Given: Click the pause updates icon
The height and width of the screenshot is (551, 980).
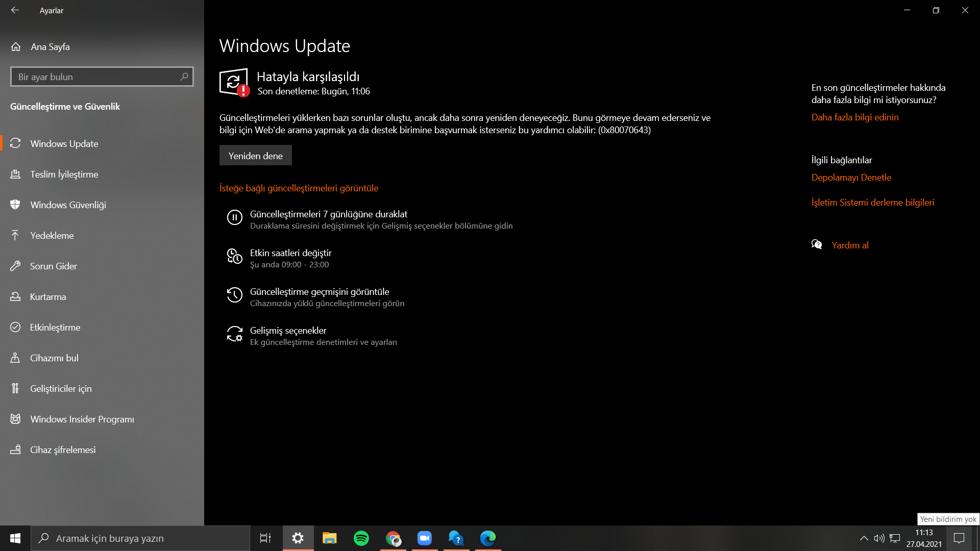Looking at the screenshot, I should pyautogui.click(x=234, y=218).
